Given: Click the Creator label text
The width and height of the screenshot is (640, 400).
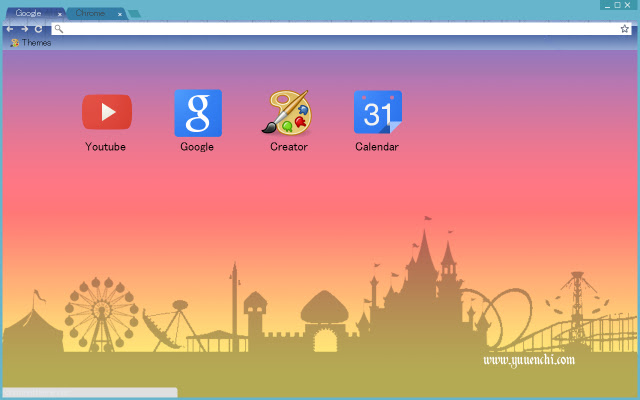Looking at the screenshot, I should point(289,147).
